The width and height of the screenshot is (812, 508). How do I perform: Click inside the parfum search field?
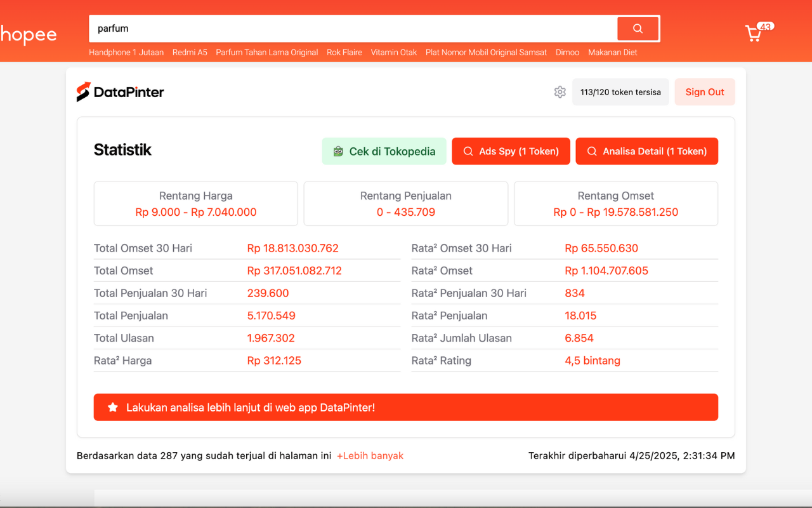click(353, 29)
